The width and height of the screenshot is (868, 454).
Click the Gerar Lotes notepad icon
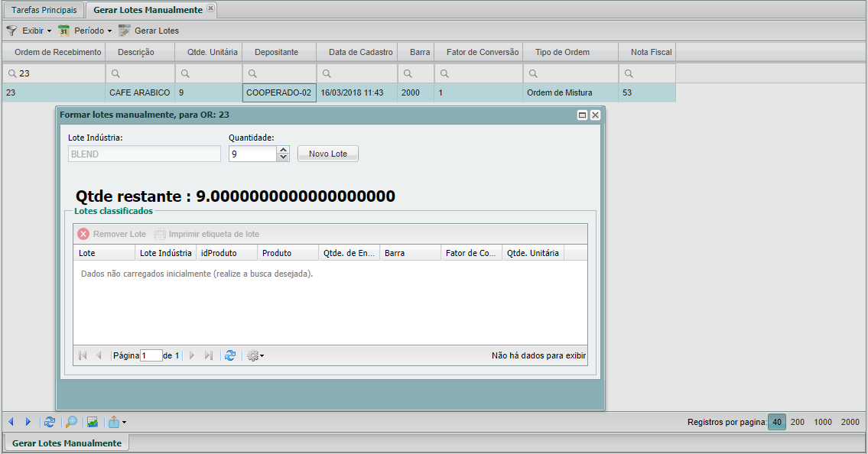[x=125, y=31]
